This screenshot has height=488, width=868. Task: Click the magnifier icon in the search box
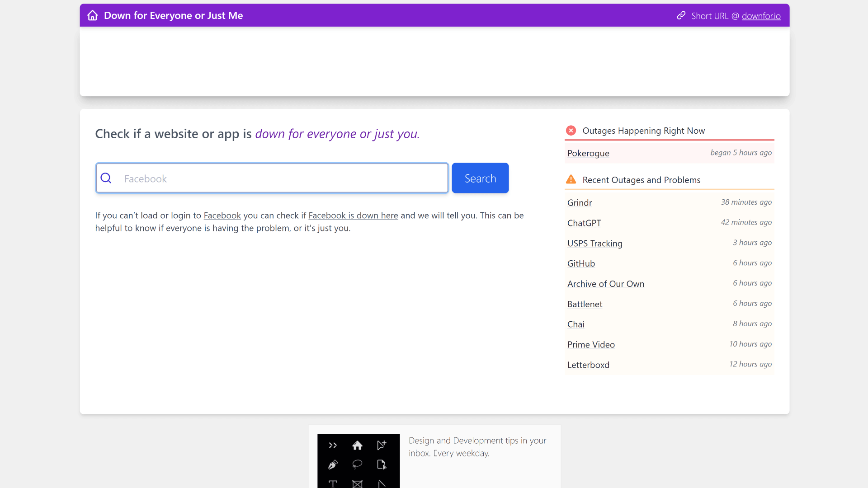point(106,178)
